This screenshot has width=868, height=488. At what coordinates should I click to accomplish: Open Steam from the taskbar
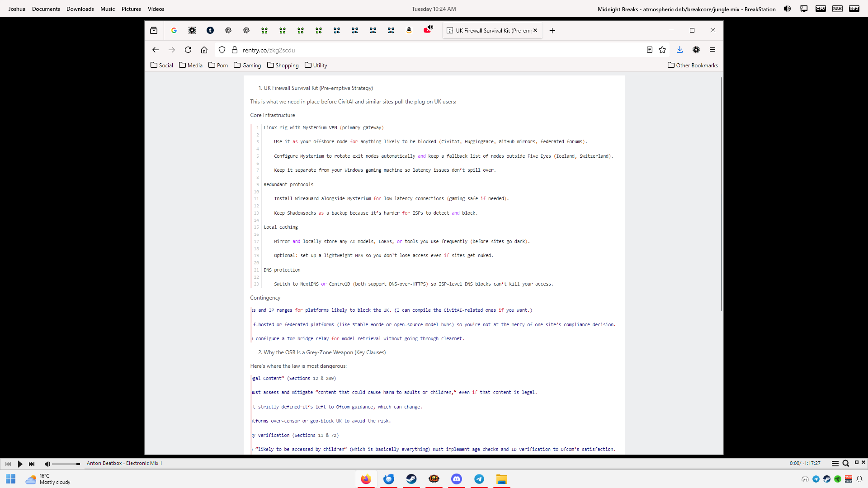(411, 479)
